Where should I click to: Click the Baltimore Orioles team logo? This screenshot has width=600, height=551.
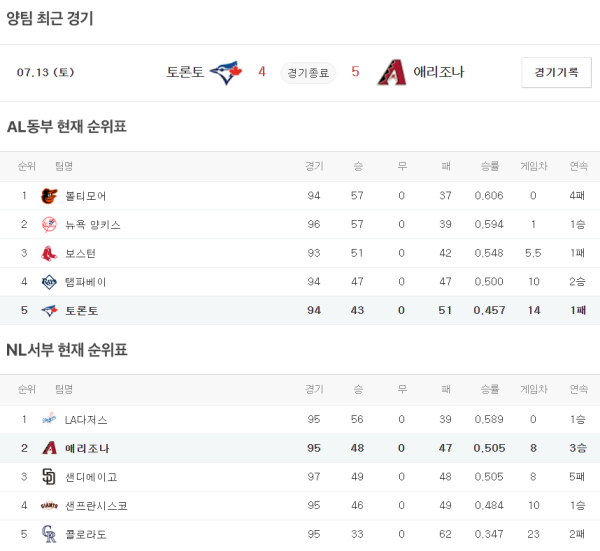(x=49, y=196)
